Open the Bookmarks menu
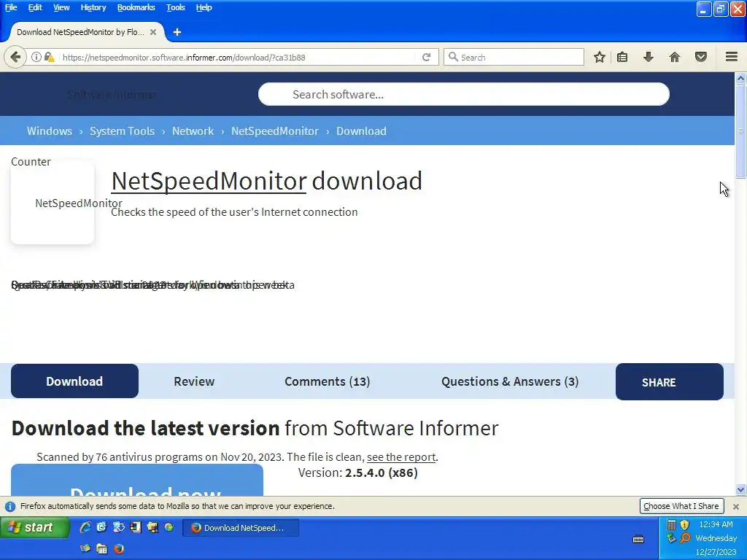 pyautogui.click(x=136, y=7)
